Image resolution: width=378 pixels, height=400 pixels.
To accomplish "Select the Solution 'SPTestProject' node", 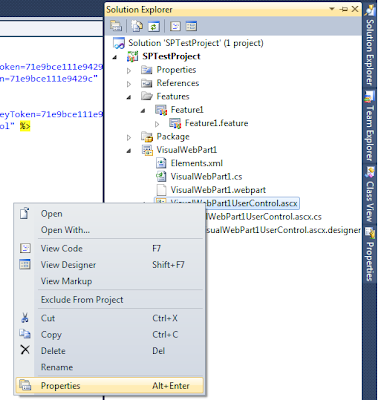I will [196, 43].
